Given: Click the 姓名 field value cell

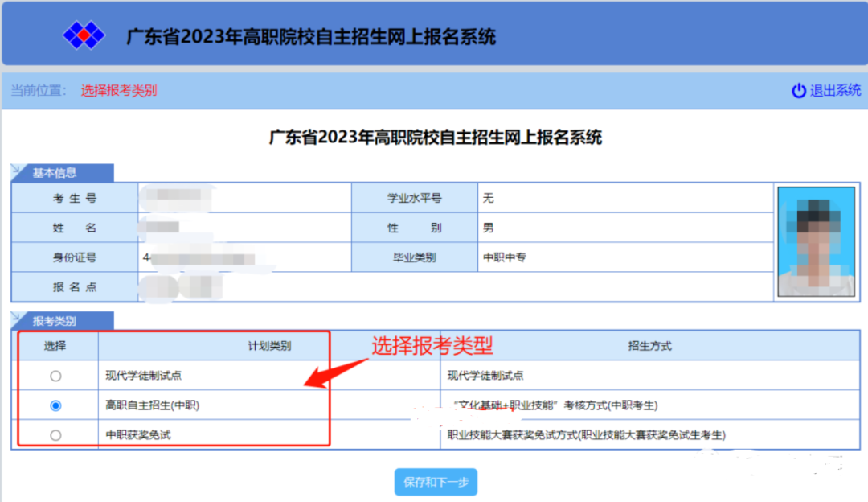Looking at the screenshot, I should tap(241, 228).
